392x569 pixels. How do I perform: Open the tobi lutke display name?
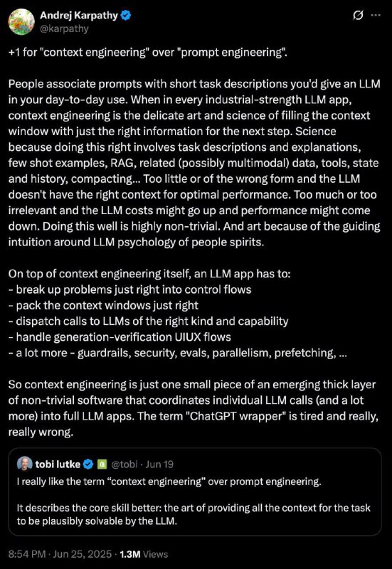(x=58, y=464)
